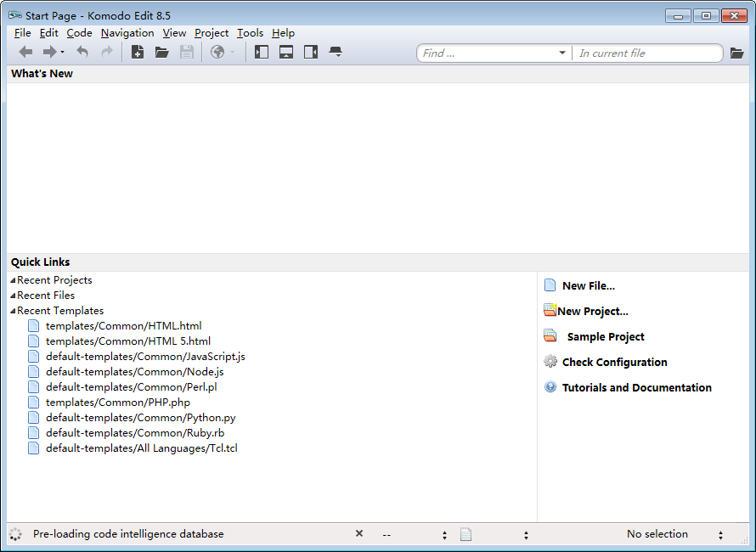Open the Perl.pl default template
Image resolution: width=756 pixels, height=552 pixels.
click(x=131, y=387)
